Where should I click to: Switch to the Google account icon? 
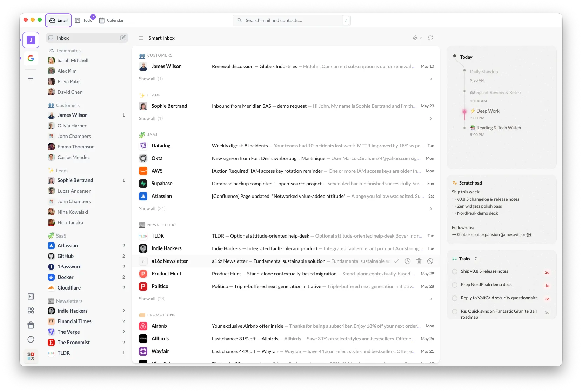coord(31,58)
